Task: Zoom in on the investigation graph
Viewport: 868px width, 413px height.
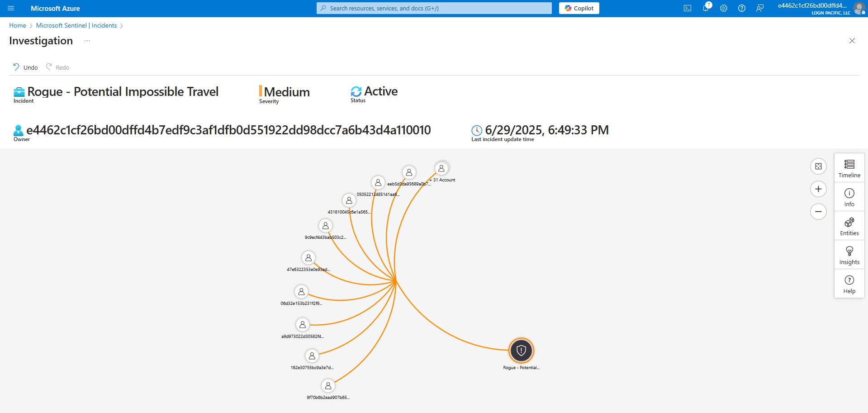Action: click(x=818, y=189)
